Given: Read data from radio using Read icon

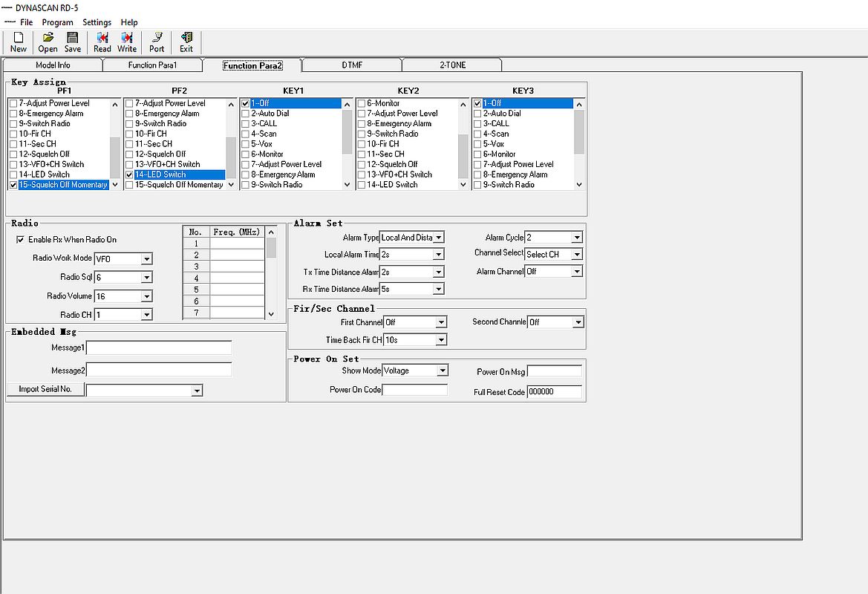Looking at the screenshot, I should coord(102,42).
